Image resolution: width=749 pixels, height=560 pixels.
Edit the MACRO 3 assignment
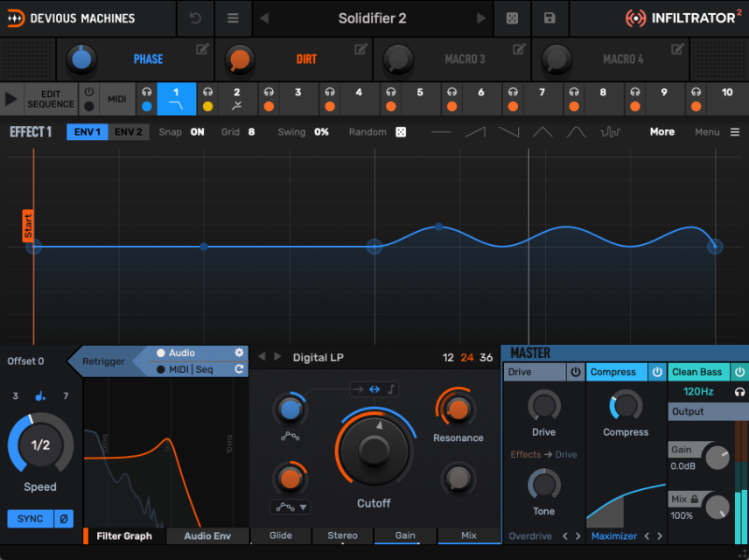tap(519, 49)
